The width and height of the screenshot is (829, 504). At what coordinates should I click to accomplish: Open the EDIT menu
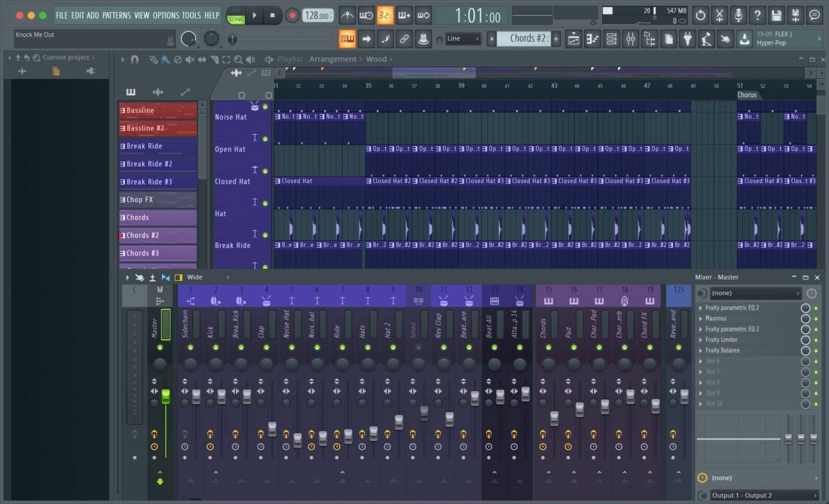(x=78, y=15)
